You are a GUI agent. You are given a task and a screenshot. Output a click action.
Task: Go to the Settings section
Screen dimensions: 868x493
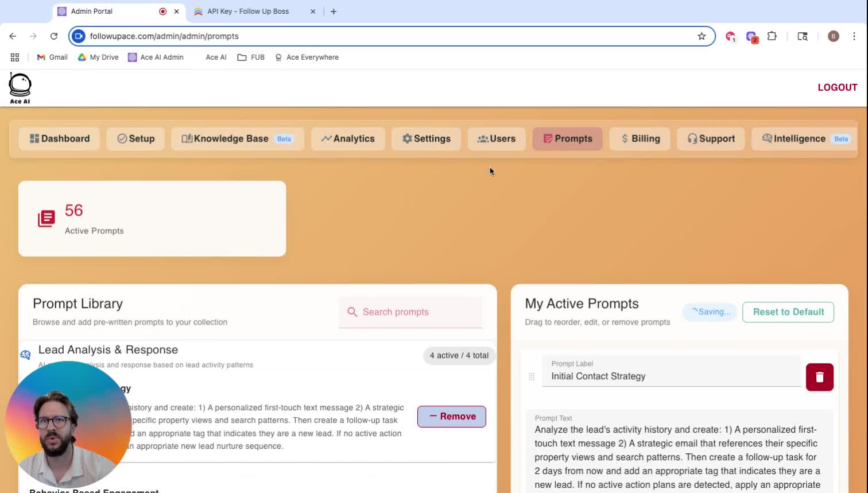426,138
